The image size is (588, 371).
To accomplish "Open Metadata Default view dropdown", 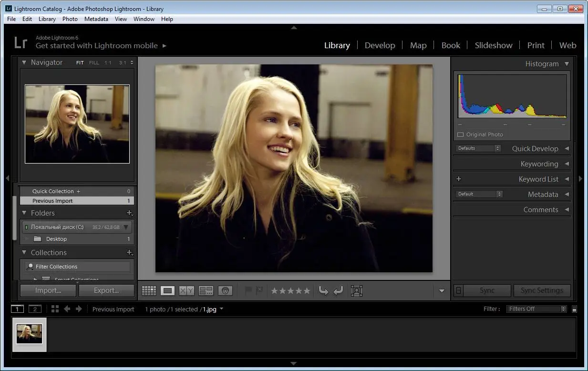I will (479, 194).
